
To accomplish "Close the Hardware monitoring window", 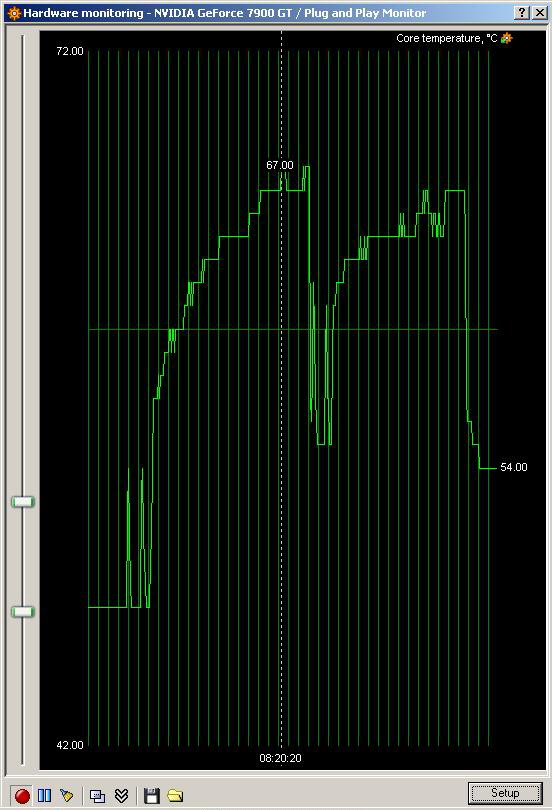I will tap(540, 13).
